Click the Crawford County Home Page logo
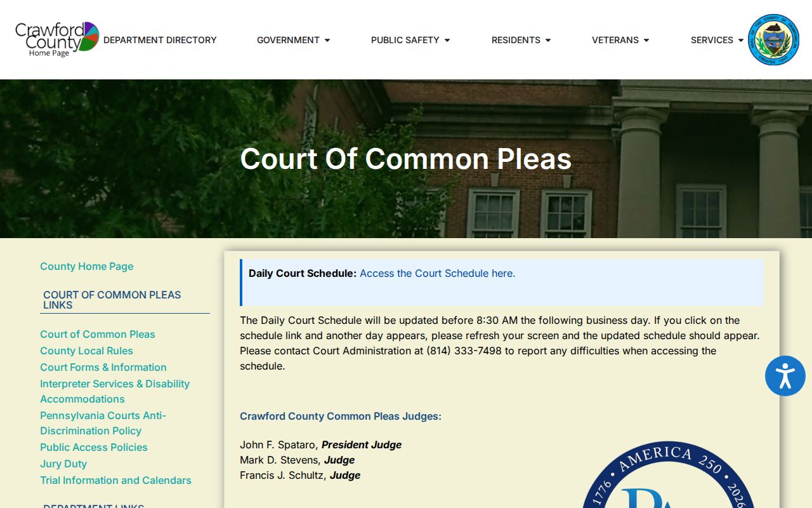Image resolution: width=812 pixels, height=508 pixels. 57,39
